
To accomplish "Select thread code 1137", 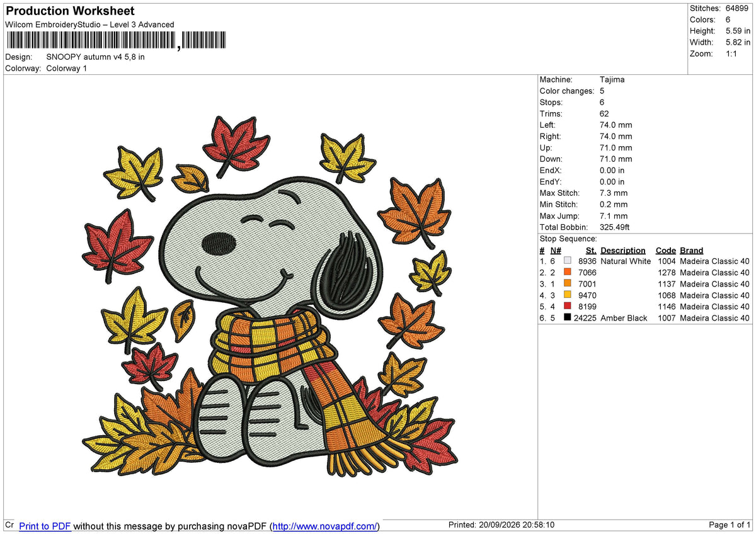I will click(667, 284).
